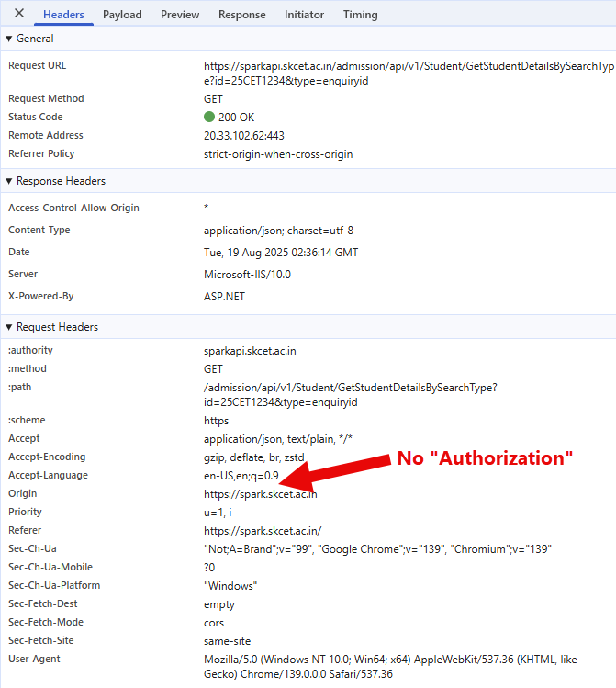Viewport: 616px width, 688px height.
Task: Click the red No Authorization annotation text
Action: point(485,458)
